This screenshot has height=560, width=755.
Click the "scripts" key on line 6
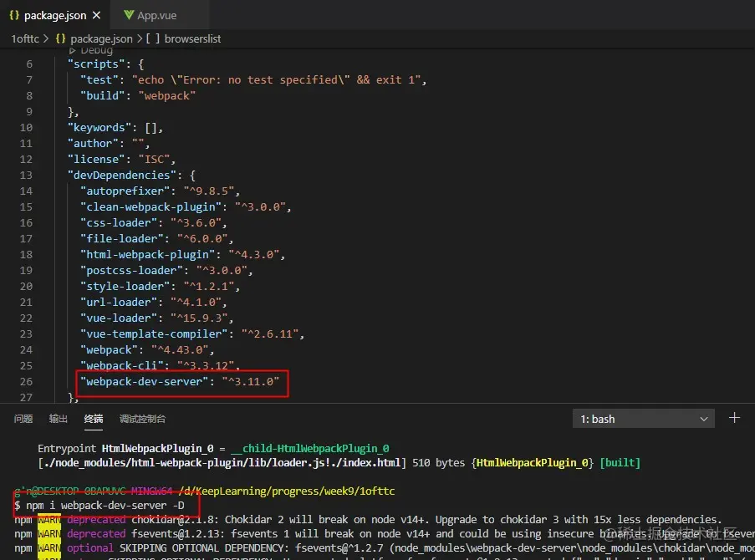click(96, 64)
